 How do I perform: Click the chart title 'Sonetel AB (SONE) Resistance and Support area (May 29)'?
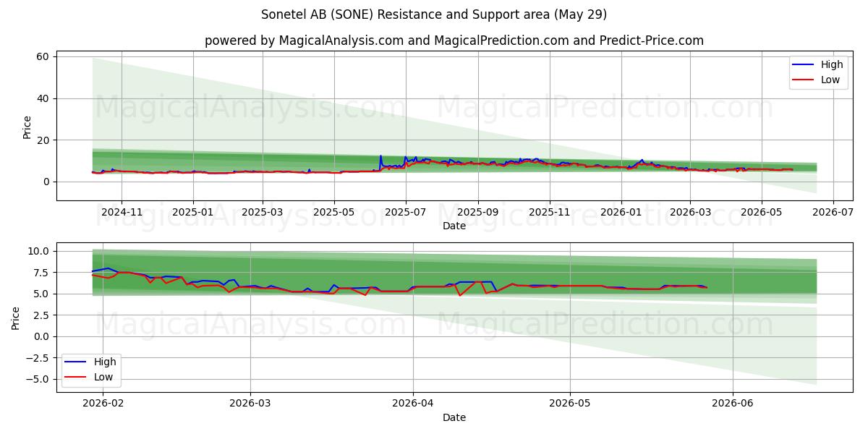434,14
